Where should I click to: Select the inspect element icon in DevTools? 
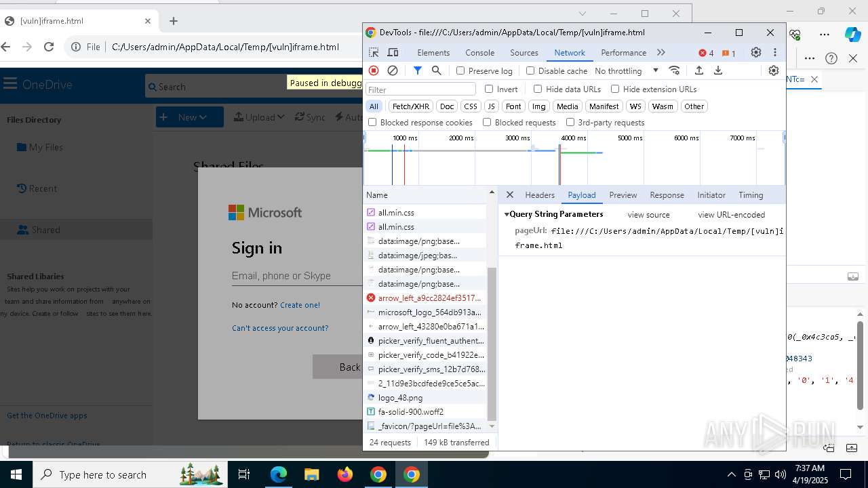coord(374,52)
